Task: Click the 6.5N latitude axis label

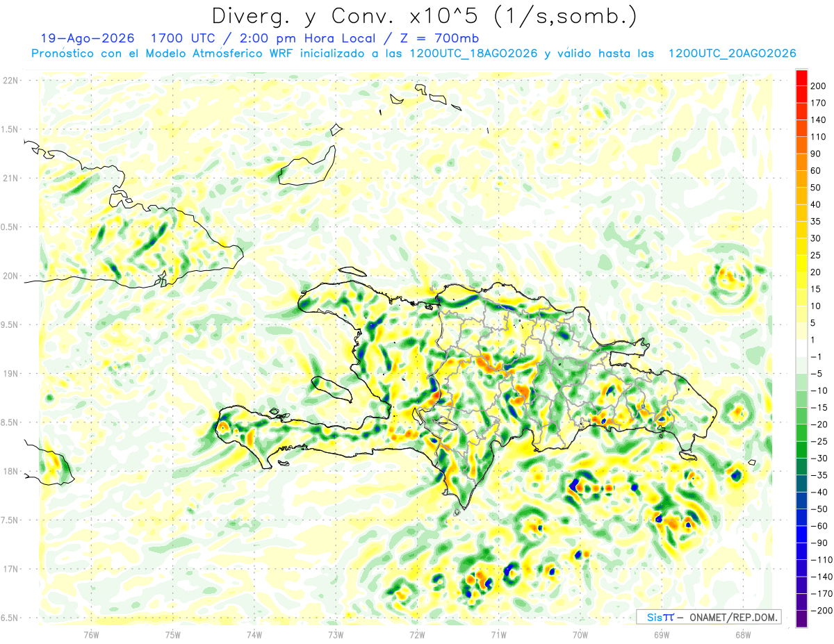Action: [x=10, y=618]
